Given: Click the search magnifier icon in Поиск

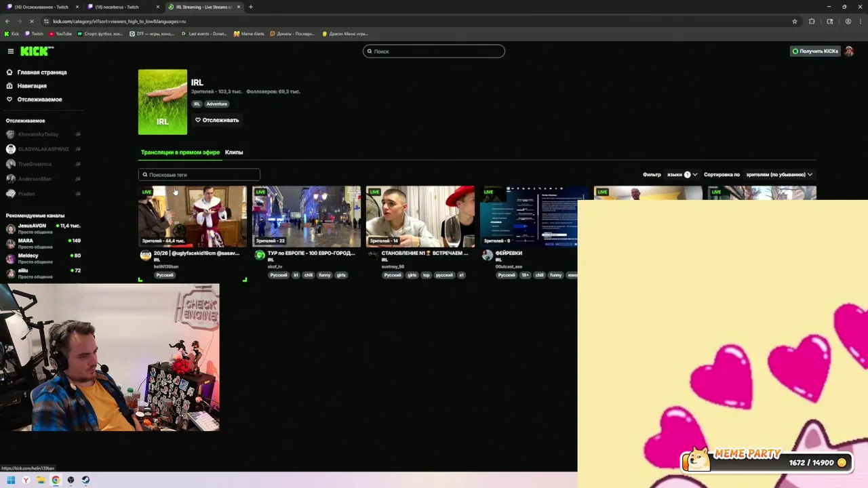Looking at the screenshot, I should pos(370,52).
